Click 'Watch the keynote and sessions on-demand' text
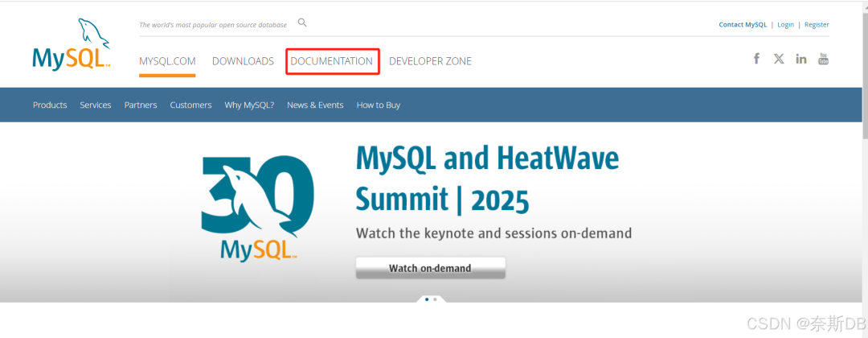The height and width of the screenshot is (338, 868). tap(493, 233)
